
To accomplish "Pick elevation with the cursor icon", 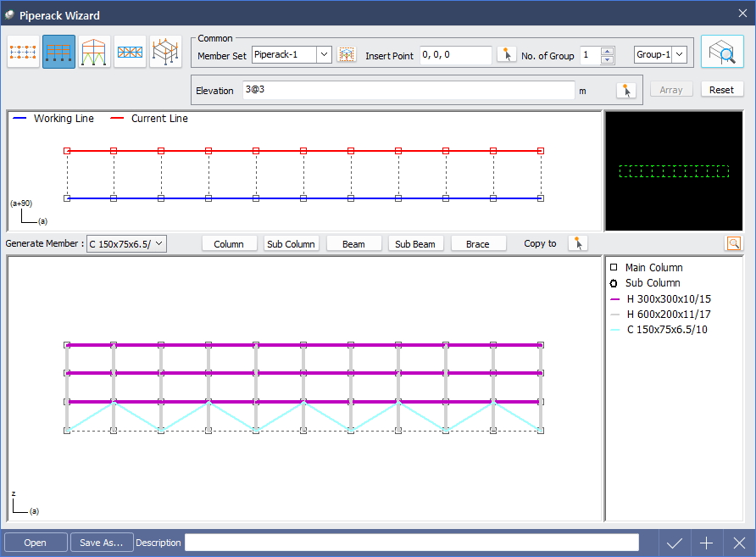I will [626, 90].
